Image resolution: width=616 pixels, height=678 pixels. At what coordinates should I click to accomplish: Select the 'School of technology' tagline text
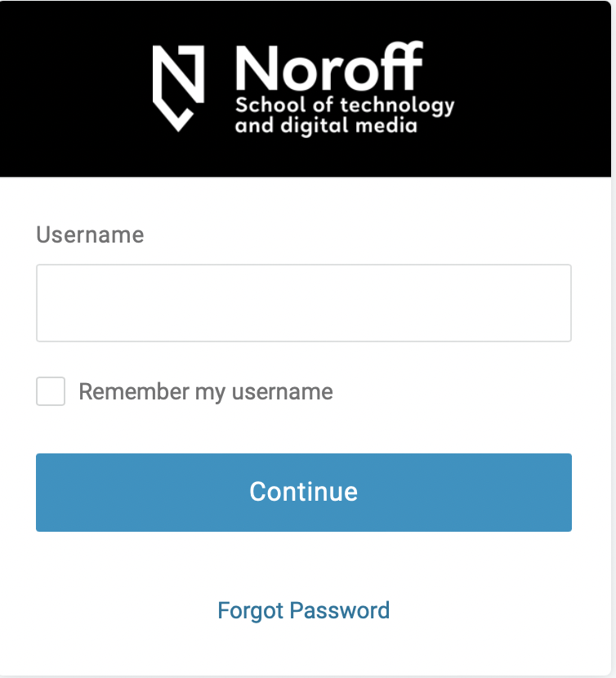pos(345,105)
